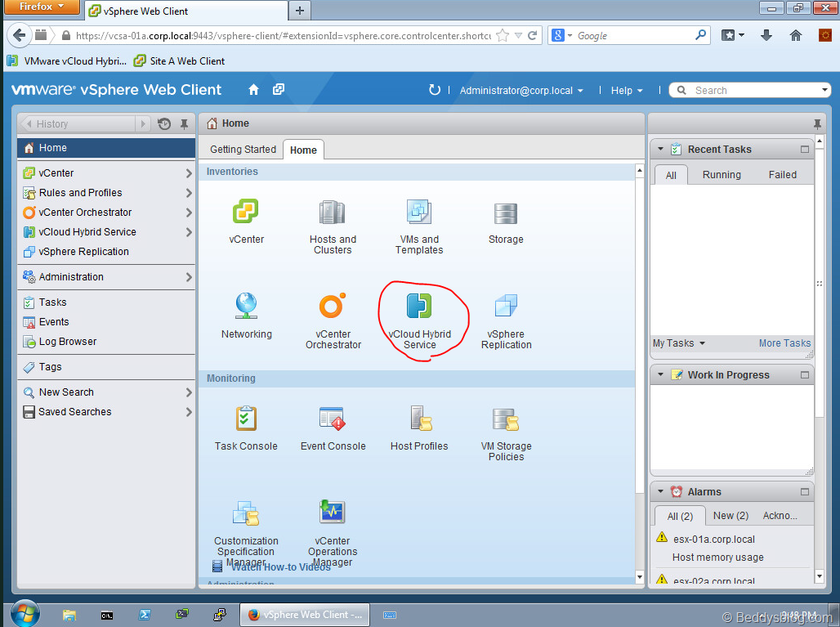The width and height of the screenshot is (840, 627).
Task: Go to Firefox home page
Action: [x=796, y=35]
